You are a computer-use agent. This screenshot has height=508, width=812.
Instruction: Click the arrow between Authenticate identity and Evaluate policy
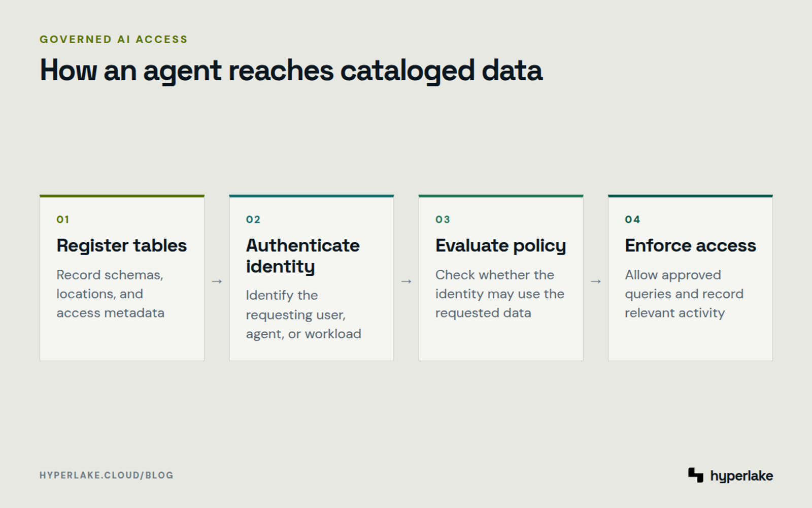406,281
